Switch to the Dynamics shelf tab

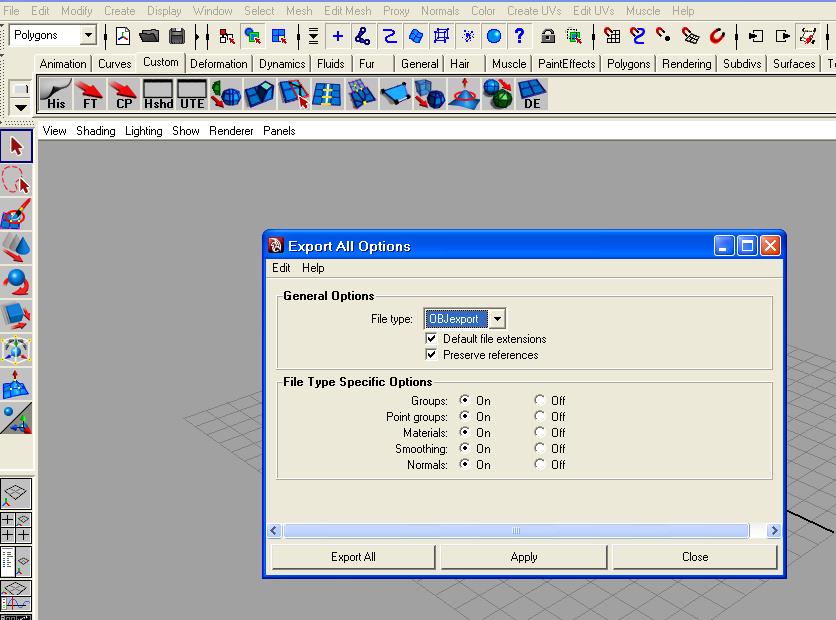[282, 64]
